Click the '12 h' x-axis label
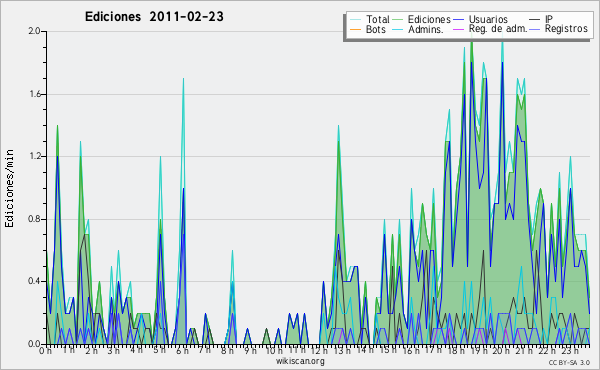This screenshot has width=600, height=370. 319,351
